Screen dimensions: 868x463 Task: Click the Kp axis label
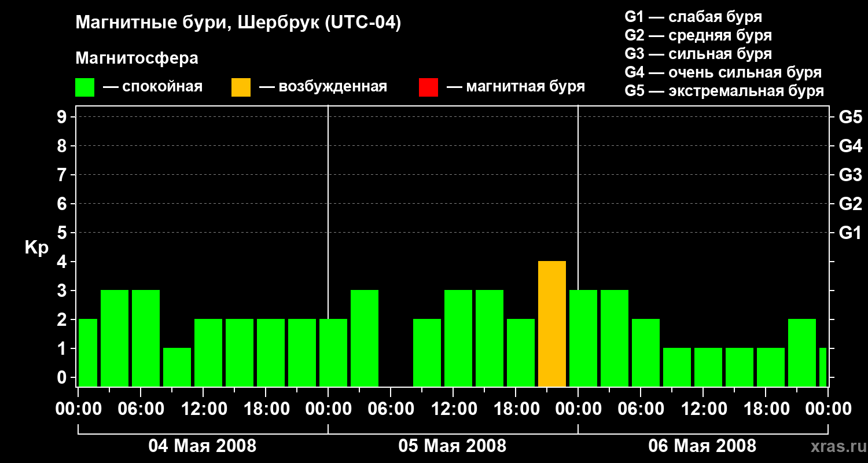[x=36, y=248]
